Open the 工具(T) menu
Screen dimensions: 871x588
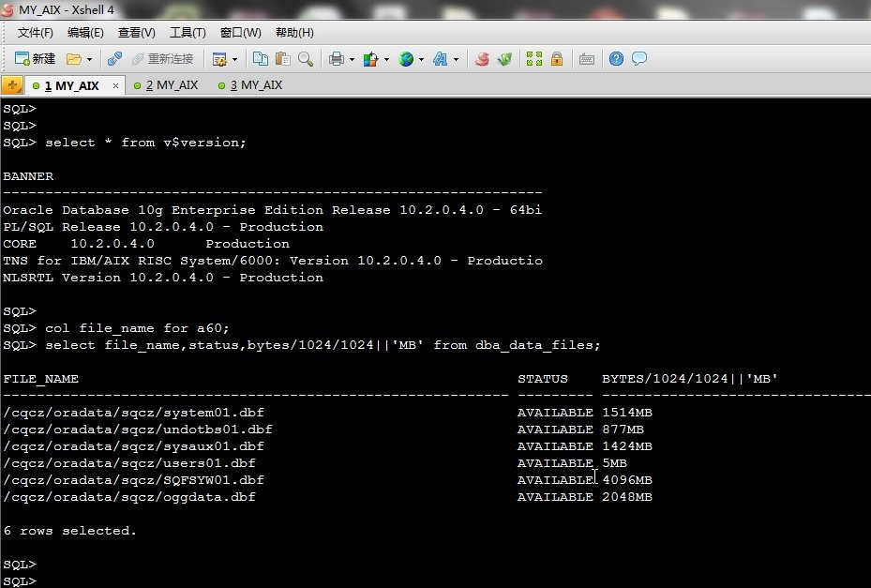point(188,33)
